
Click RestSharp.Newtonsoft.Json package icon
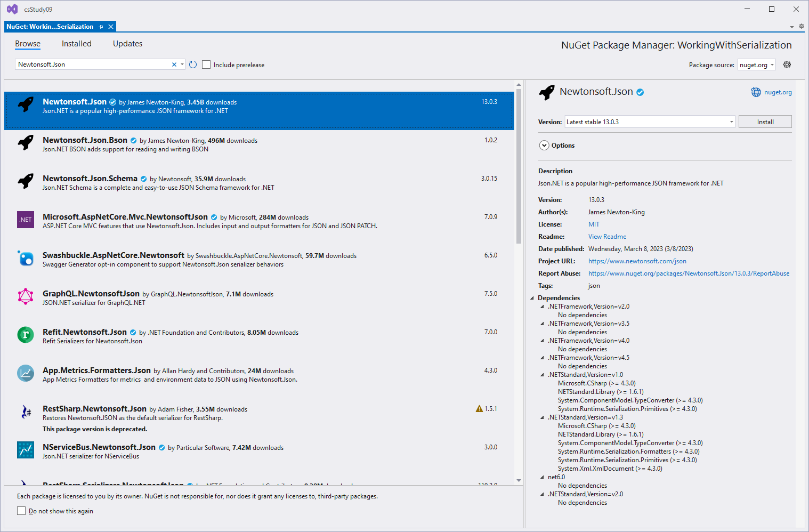26,411
